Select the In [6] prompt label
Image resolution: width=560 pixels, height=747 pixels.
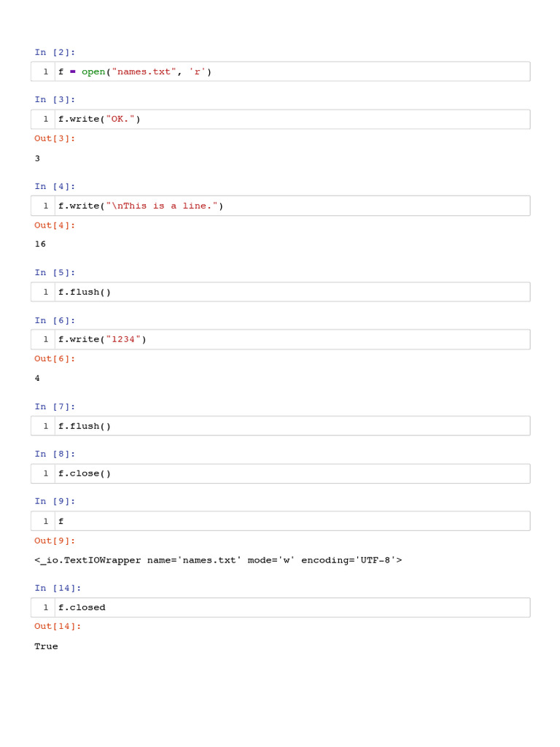55,320
